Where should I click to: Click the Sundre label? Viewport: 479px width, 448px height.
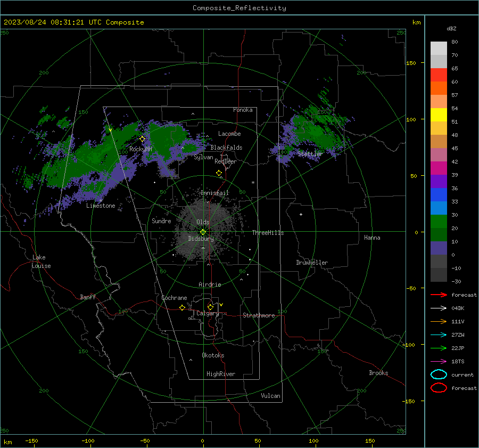coord(161,221)
